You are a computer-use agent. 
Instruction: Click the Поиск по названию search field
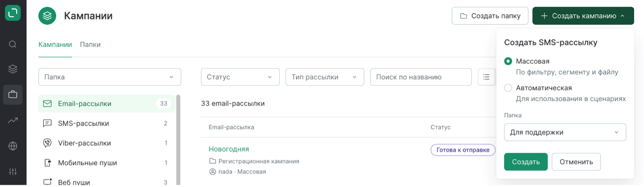click(x=421, y=77)
